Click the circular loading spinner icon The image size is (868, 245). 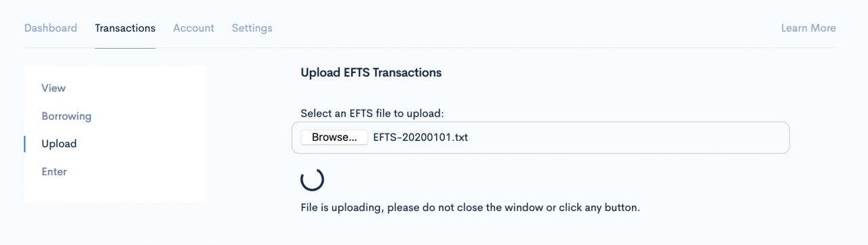click(312, 179)
